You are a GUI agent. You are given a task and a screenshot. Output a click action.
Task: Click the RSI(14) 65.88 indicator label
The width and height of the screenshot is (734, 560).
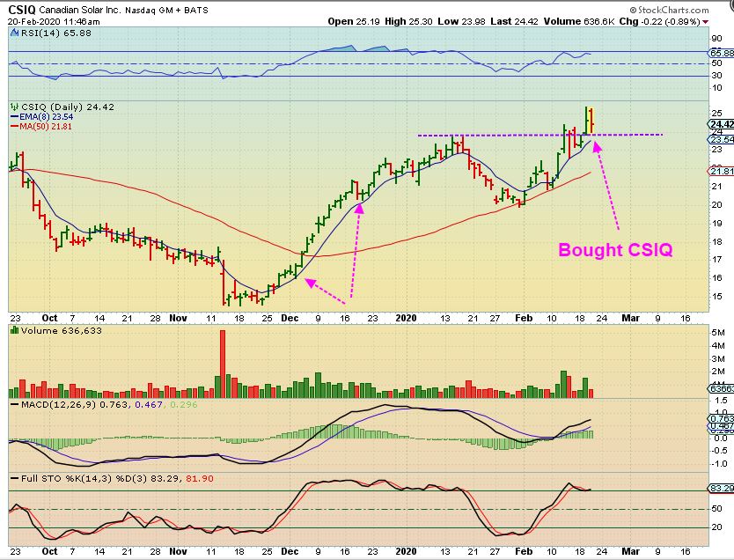[55, 33]
